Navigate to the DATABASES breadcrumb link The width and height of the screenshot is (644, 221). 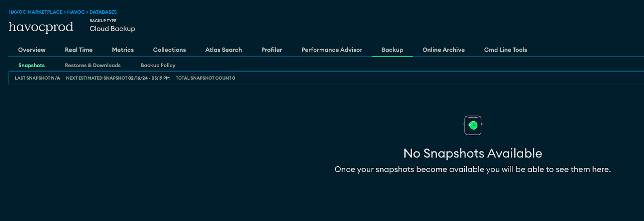click(x=103, y=12)
